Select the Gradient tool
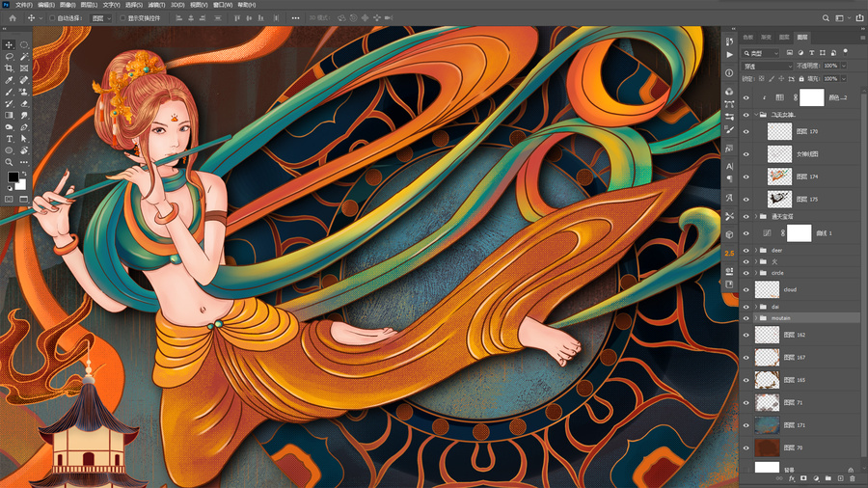 (x=9, y=115)
